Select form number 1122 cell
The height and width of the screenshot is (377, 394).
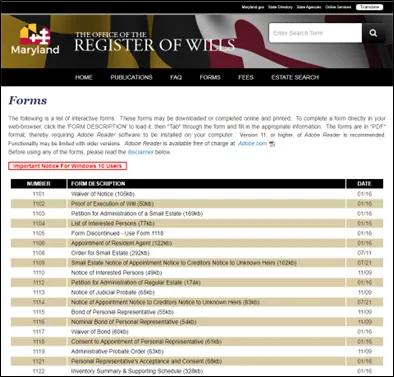coord(38,371)
